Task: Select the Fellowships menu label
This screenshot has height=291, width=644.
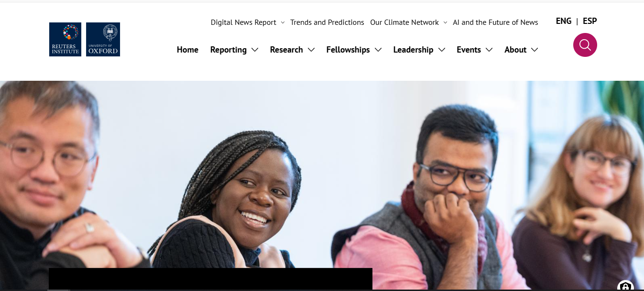Action: 348,50
